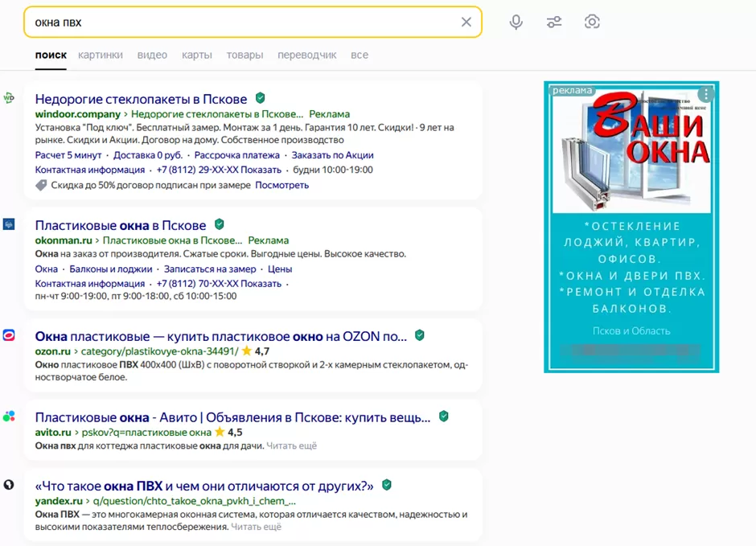The image size is (756, 546).
Task: Click the voice search microphone icon
Action: [x=516, y=22]
